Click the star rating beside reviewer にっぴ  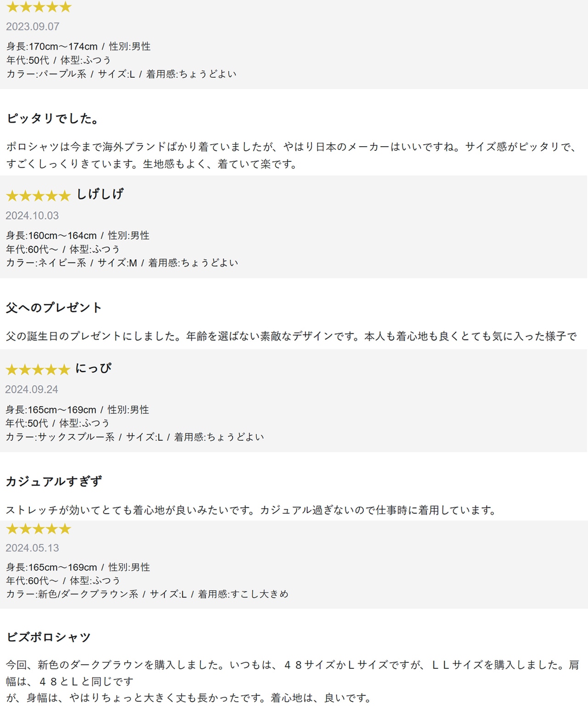tap(38, 370)
